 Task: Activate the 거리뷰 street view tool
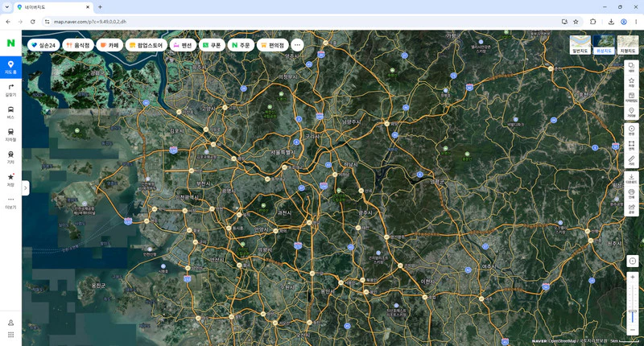pos(631,113)
